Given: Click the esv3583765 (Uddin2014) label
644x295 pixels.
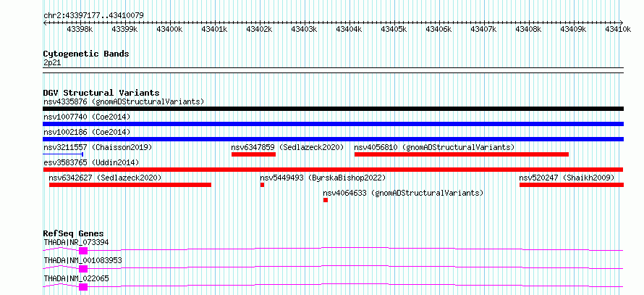Looking at the screenshot, I should 91,162.
